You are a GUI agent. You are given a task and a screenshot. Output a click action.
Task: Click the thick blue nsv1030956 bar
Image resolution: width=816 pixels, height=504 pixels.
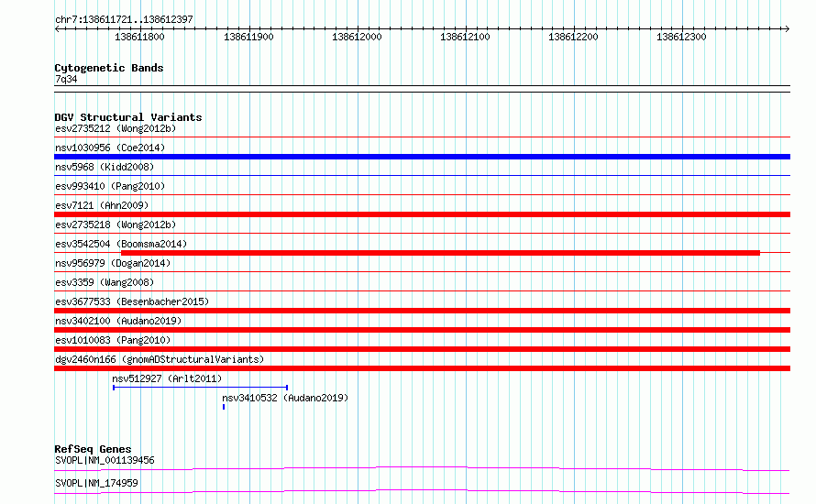tap(422, 157)
